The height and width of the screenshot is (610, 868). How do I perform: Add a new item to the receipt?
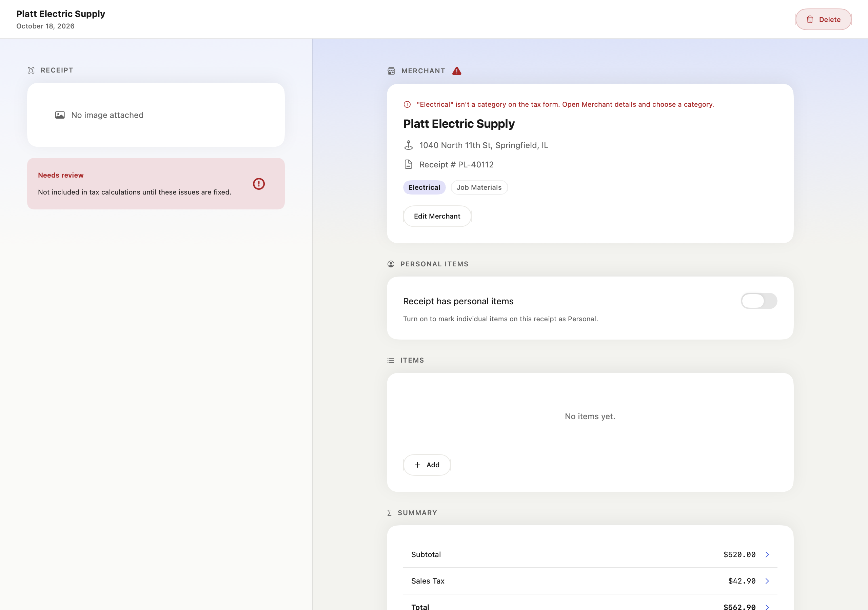(427, 465)
